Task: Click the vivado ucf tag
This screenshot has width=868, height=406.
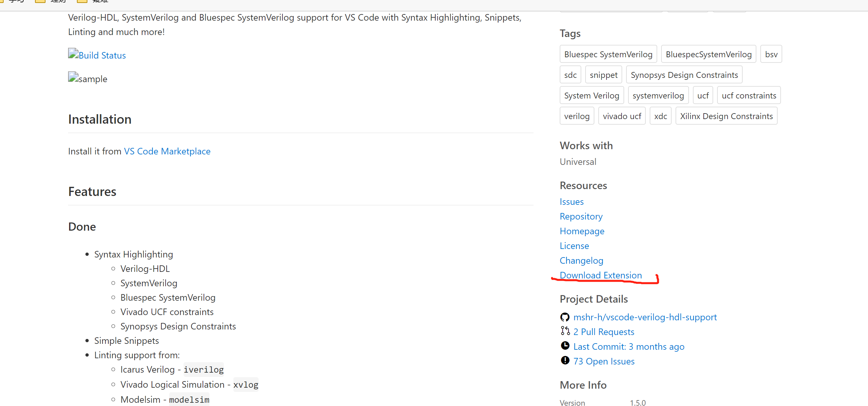Action: coord(622,116)
